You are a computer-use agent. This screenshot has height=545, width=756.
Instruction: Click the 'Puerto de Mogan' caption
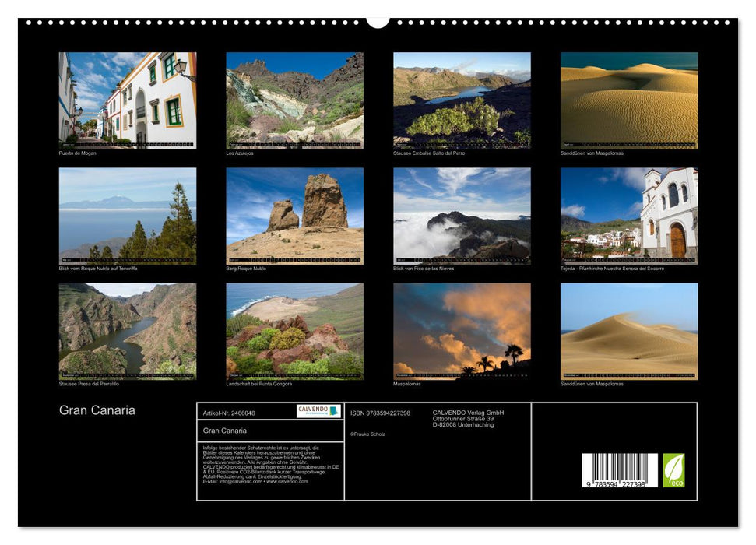[78, 153]
